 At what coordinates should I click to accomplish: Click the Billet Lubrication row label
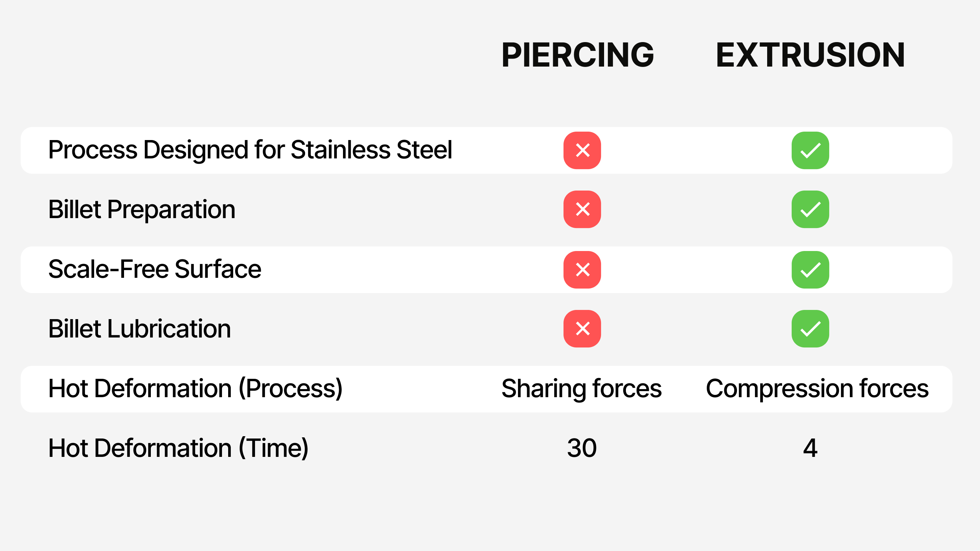[140, 329]
